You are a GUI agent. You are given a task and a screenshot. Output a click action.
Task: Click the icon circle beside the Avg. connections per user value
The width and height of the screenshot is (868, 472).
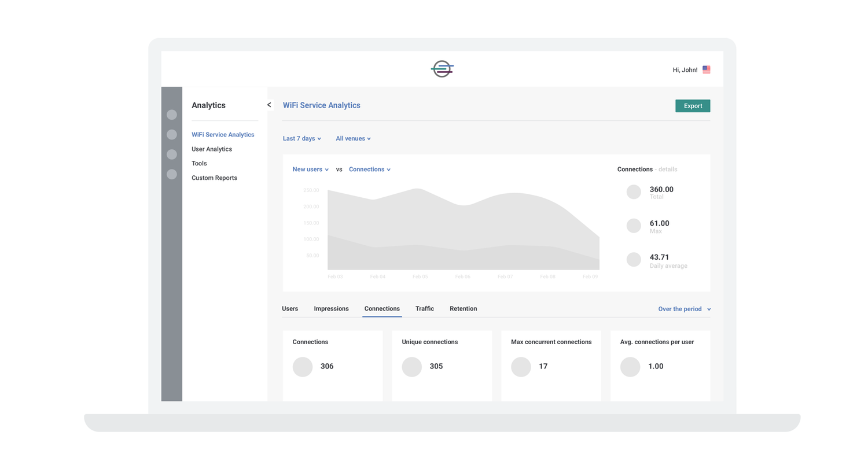pos(630,367)
